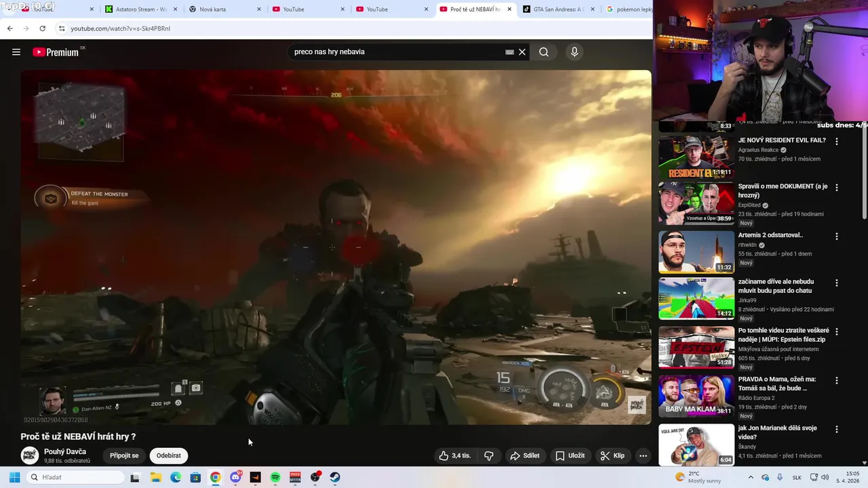Screen dimensions: 868x488
Task: Open options menu for Spravili o mne DOKUMENT video
Action: [837, 188]
